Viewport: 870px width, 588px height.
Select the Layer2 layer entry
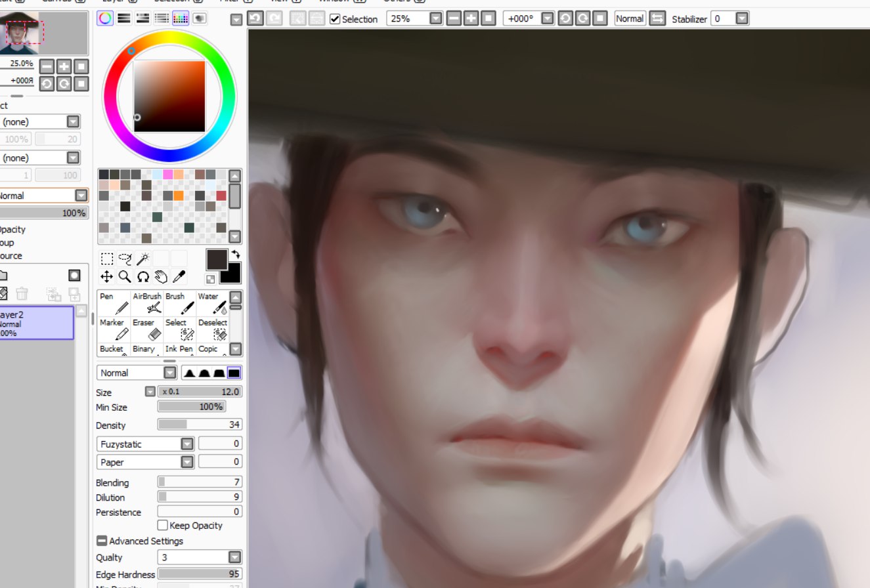[37, 323]
